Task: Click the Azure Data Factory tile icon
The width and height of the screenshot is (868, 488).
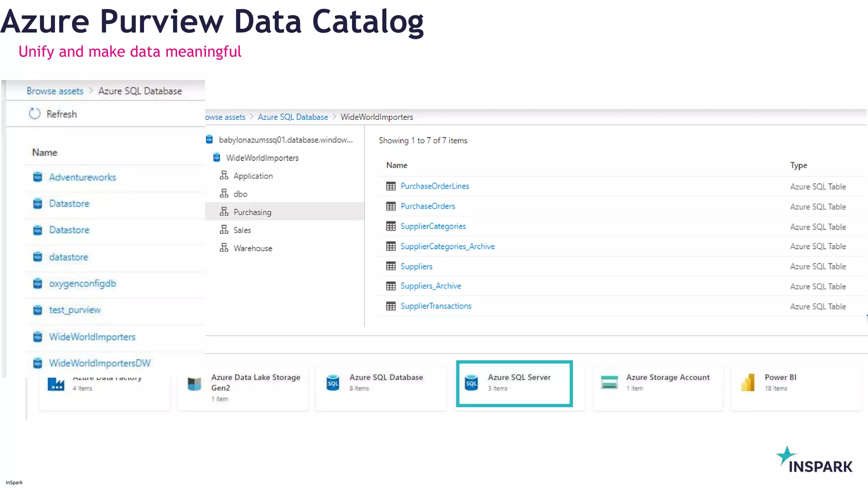Action: coord(56,384)
